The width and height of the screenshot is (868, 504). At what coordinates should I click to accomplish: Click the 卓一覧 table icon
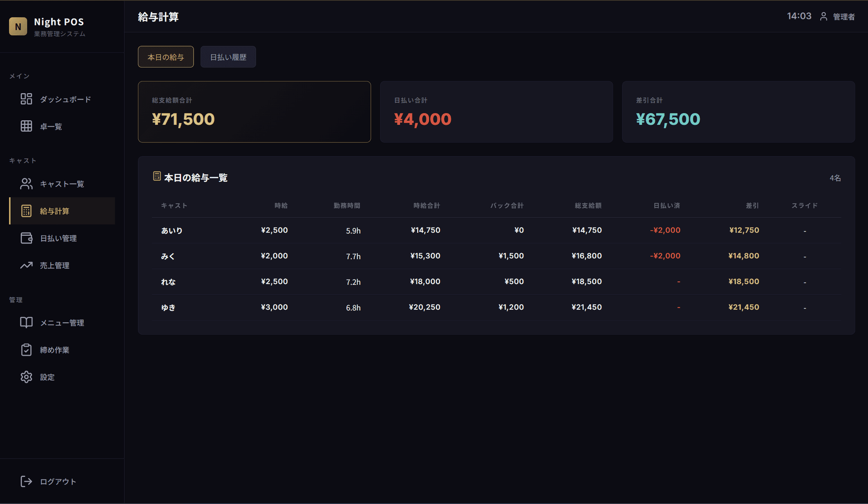[26, 126]
